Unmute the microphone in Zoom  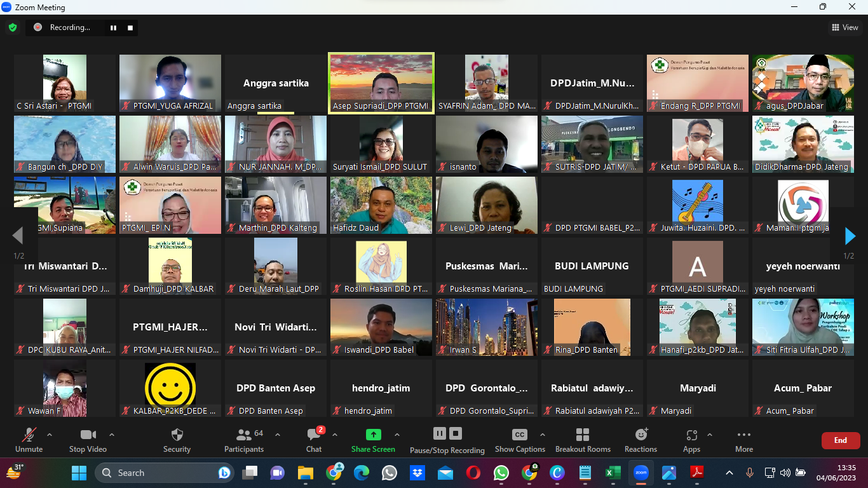(x=29, y=440)
